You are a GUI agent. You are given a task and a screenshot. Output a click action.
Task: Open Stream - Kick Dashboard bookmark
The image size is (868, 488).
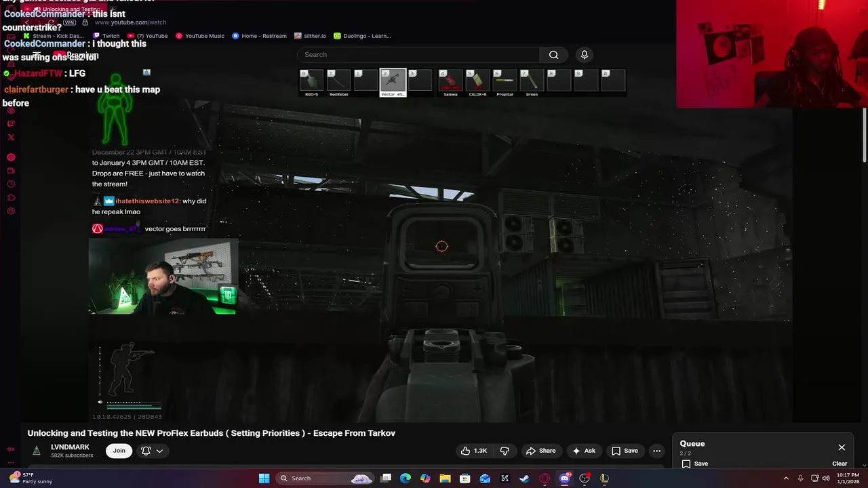pos(54,36)
